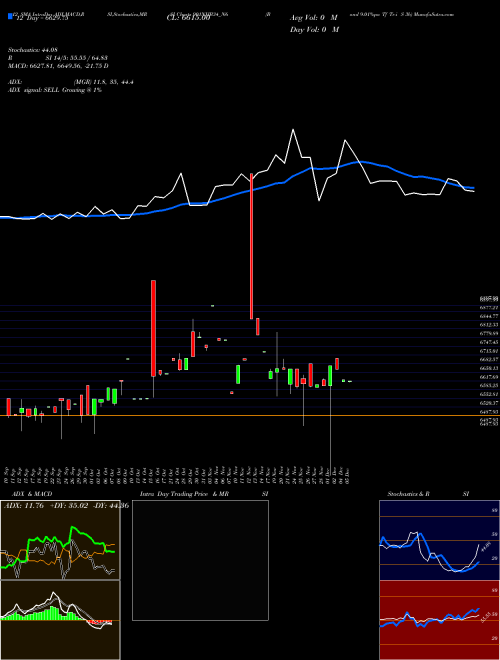Click the 'Stochastics: 44.08' reading
This screenshot has height=660, width=500.
click(32, 50)
